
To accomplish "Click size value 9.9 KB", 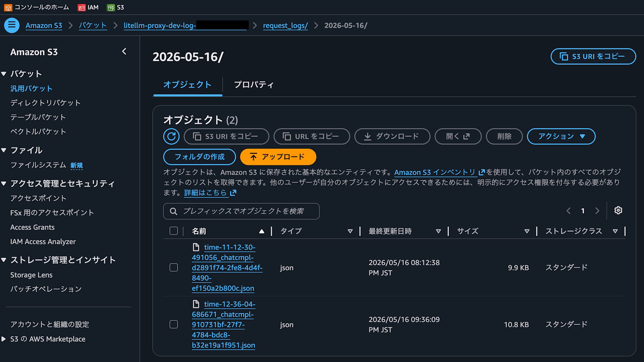I will pyautogui.click(x=518, y=268).
